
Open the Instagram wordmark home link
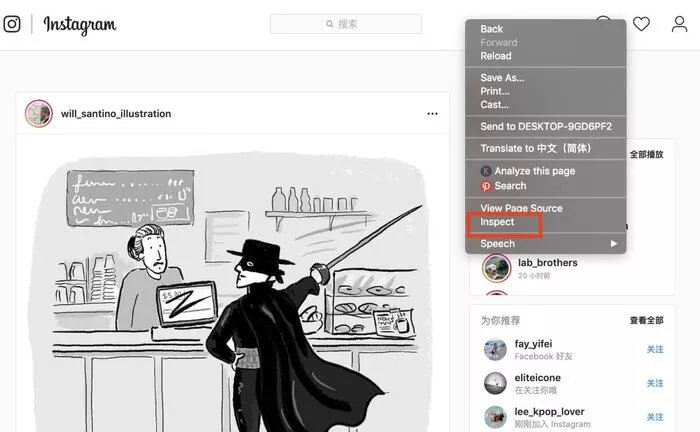pos(79,25)
